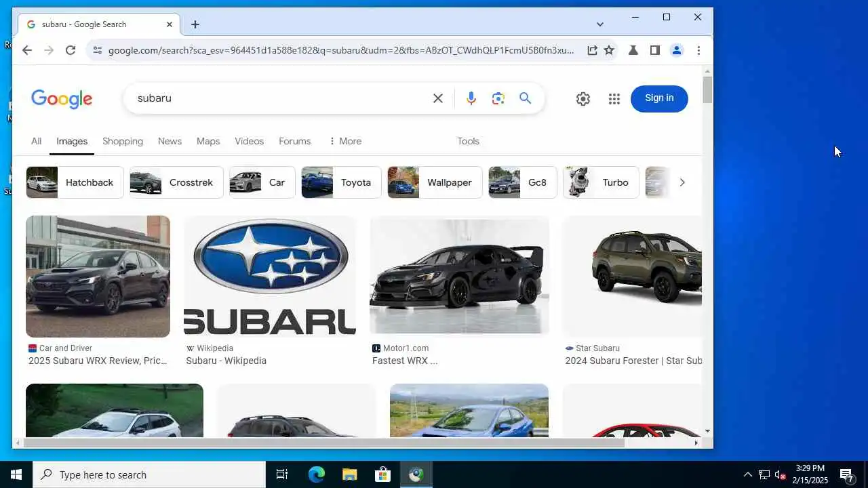Show more filter chips with right arrow
Viewport: 868px width, 488px height.
pos(682,182)
